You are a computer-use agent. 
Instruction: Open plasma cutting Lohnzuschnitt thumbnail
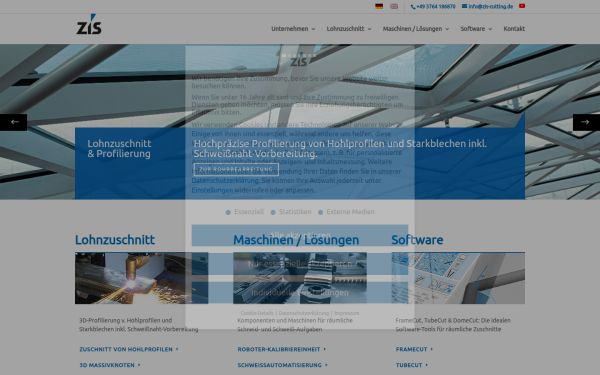pyautogui.click(x=142, y=278)
